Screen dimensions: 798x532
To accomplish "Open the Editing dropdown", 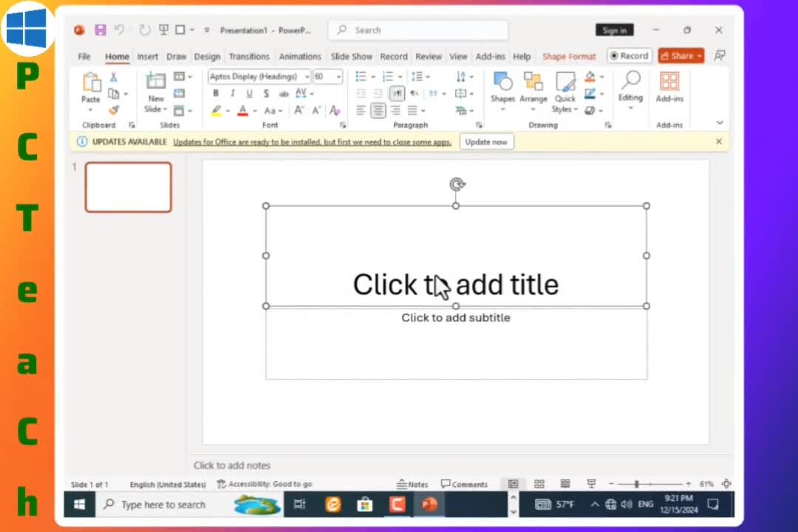I will (630, 92).
